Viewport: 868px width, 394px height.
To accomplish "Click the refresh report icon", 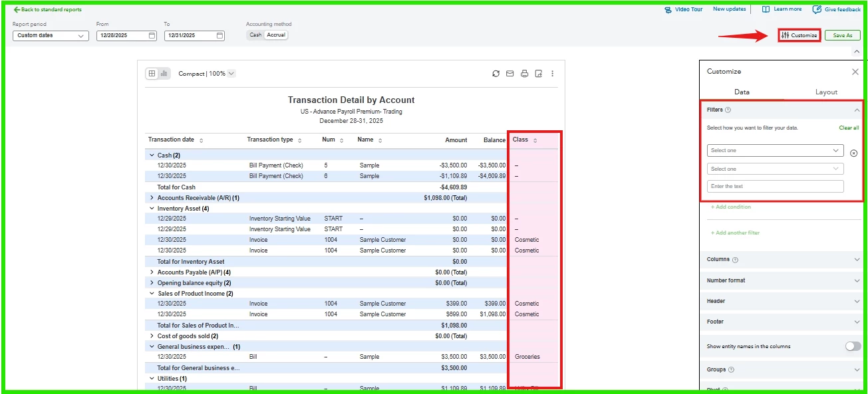I will [496, 74].
